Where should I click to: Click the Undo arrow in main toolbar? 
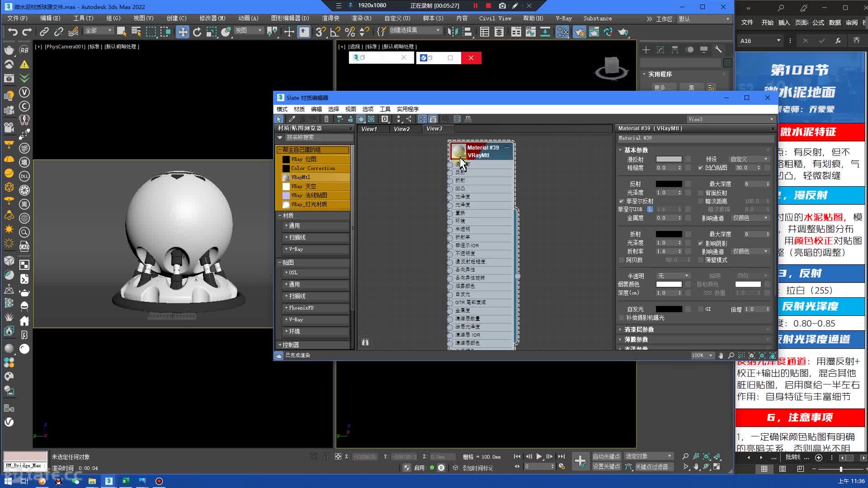(x=13, y=32)
